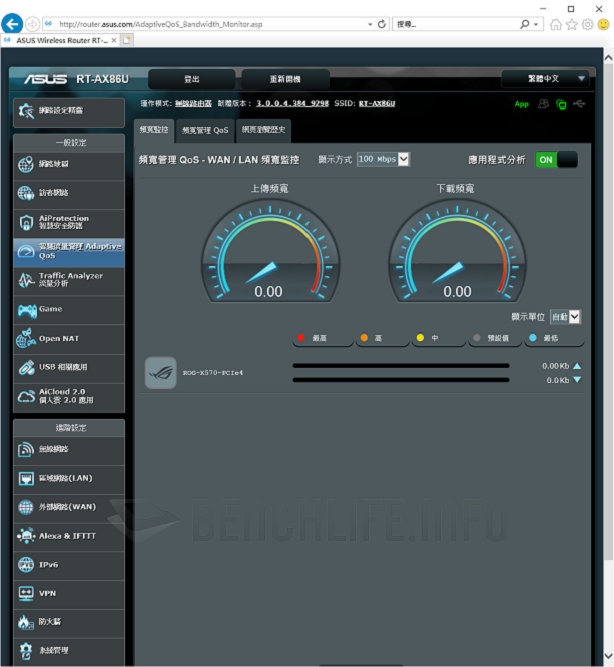
Task: Click the USB status icon in header
Action: coord(579,103)
